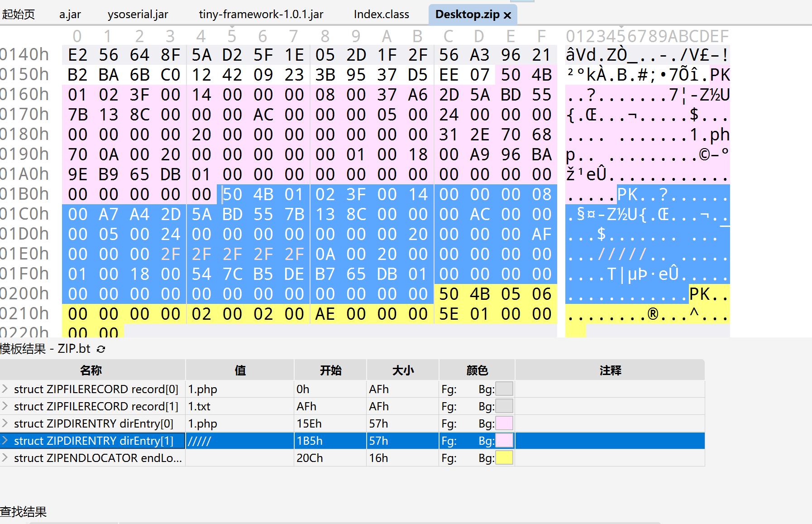812x524 pixels.
Task: Expand struct ZIPFILERECORD record[1]
Action: [5, 406]
